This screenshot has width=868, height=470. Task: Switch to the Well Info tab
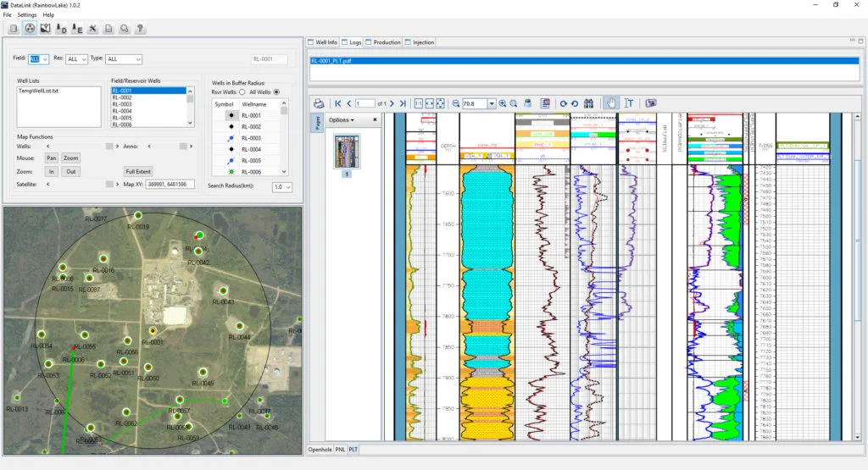[x=322, y=42]
